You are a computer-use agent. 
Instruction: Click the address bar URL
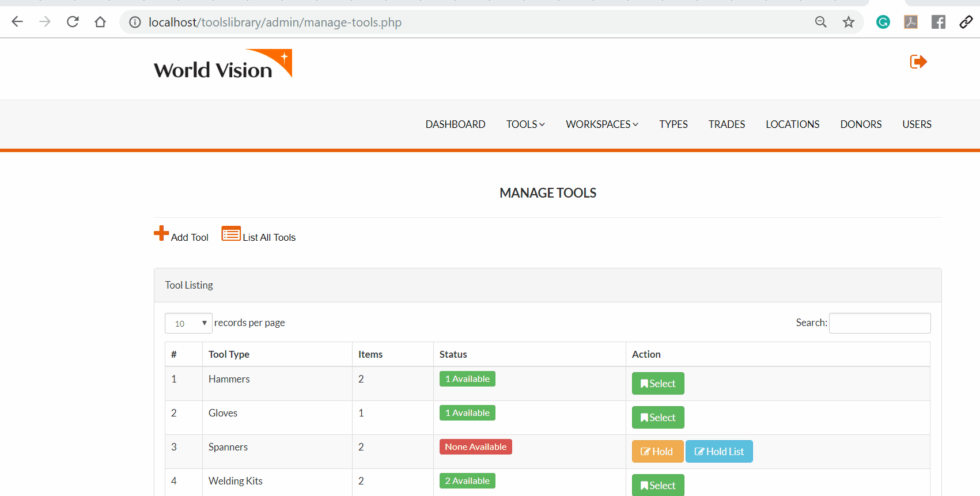pos(275,22)
